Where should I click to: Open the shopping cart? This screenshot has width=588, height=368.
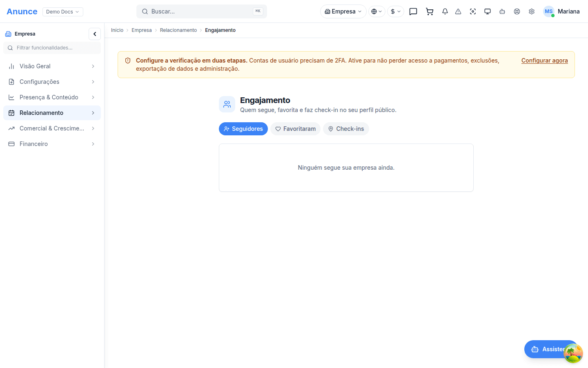point(430,11)
